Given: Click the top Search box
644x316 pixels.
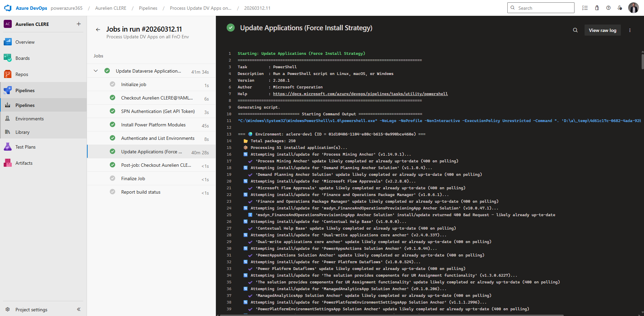Looking at the screenshot, I should (541, 8).
